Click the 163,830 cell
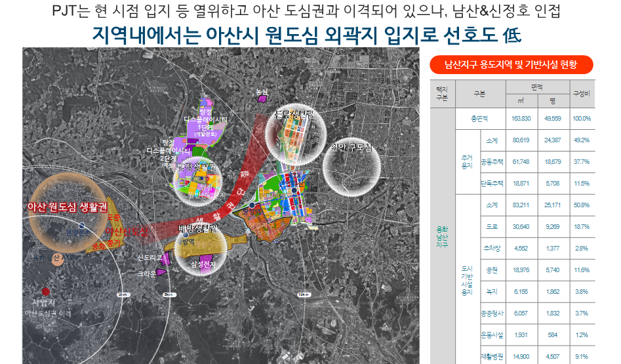Viewport: 621px width, 364px height. click(521, 119)
